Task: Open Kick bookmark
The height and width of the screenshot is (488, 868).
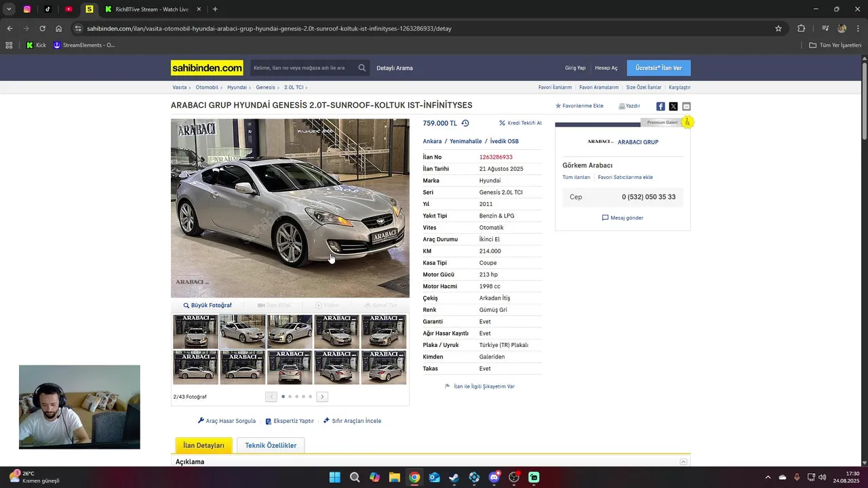Action: [x=36, y=45]
